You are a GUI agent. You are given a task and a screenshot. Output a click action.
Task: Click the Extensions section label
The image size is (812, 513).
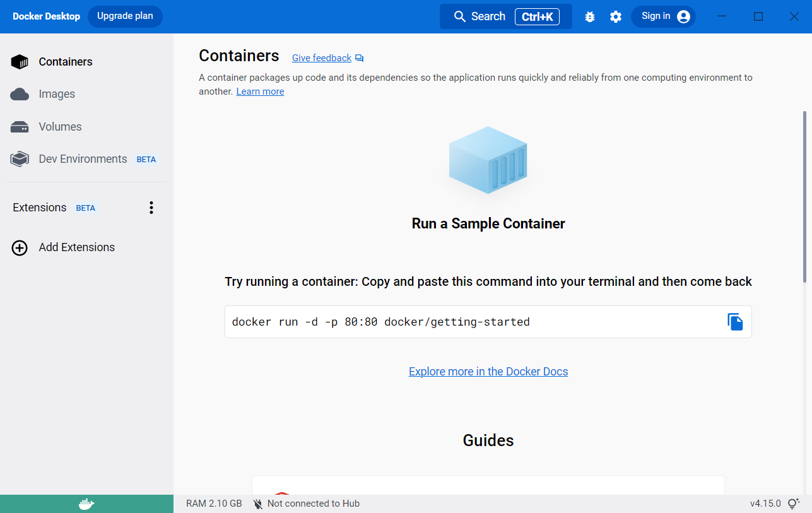pos(40,208)
